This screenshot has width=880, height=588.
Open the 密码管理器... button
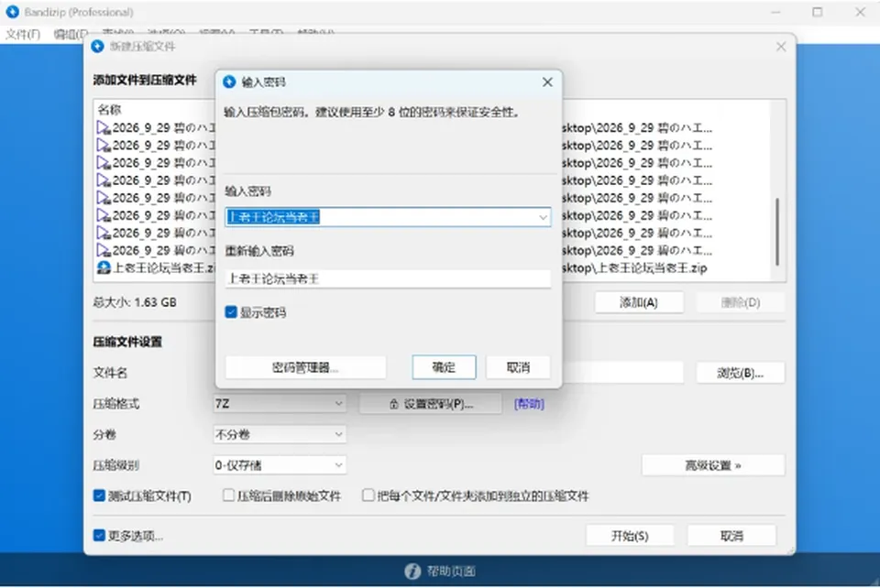pyautogui.click(x=305, y=367)
